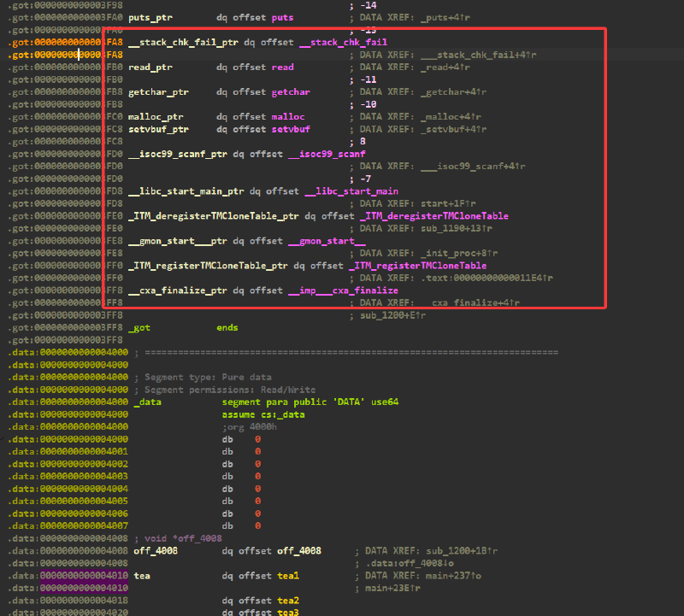Image resolution: width=684 pixels, height=616 pixels.
Task: Select the highlighted address 0000000000004010
Action: (x=84, y=576)
